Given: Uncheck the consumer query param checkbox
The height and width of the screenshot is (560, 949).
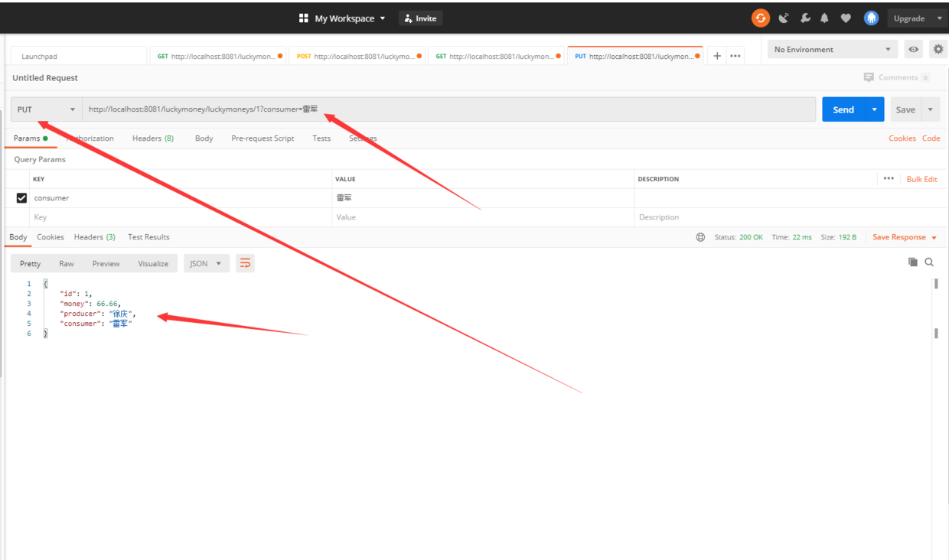Looking at the screenshot, I should pos(21,198).
